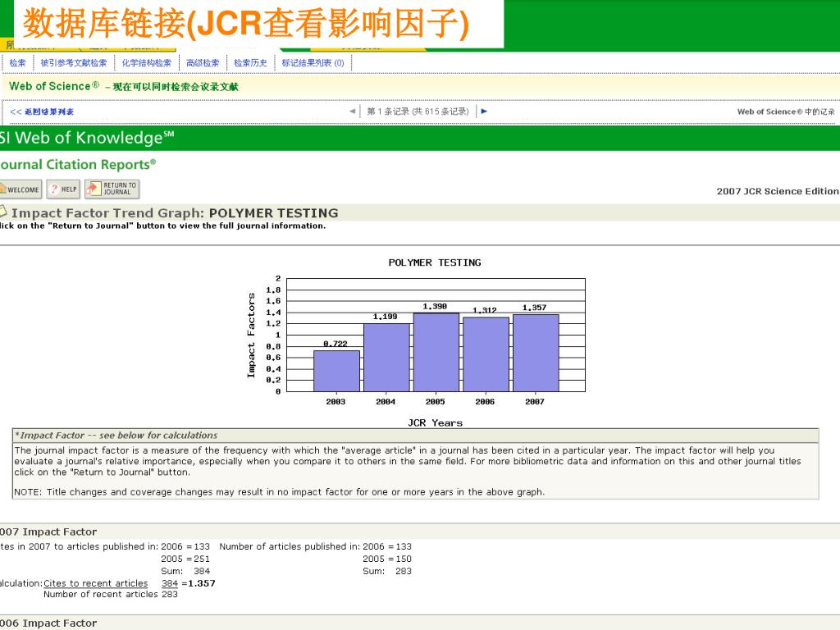Click '2005 = 150' articles published value
Screen dimensions: 840x630
(x=387, y=559)
